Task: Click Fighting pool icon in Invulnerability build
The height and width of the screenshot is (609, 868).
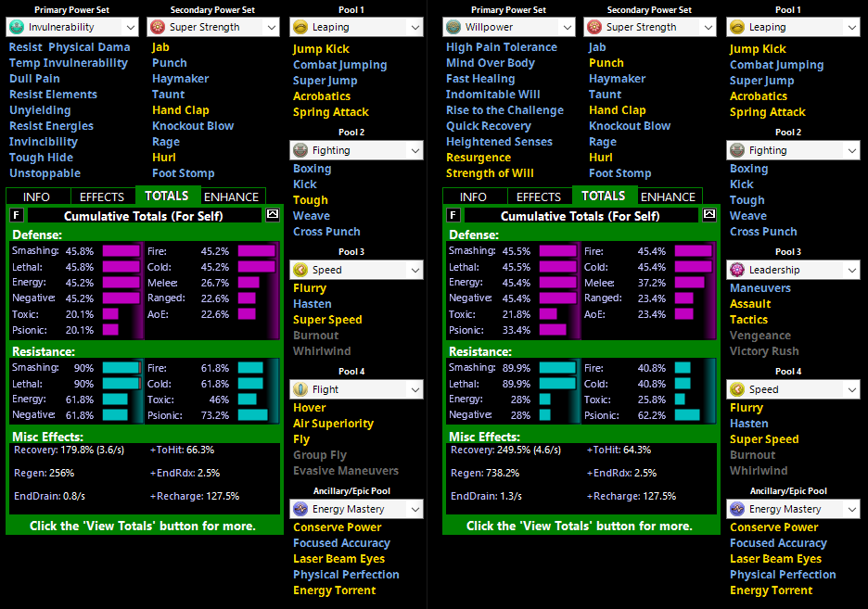Action: click(x=300, y=150)
